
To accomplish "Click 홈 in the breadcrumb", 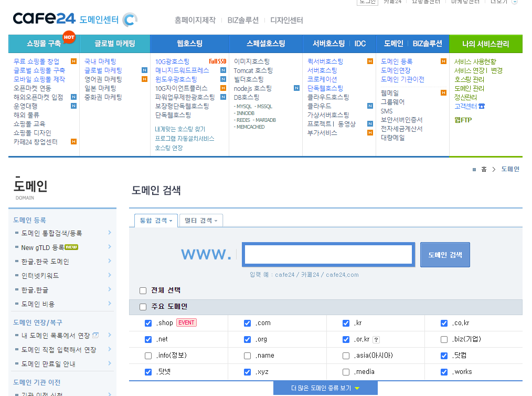I will 484,169.
